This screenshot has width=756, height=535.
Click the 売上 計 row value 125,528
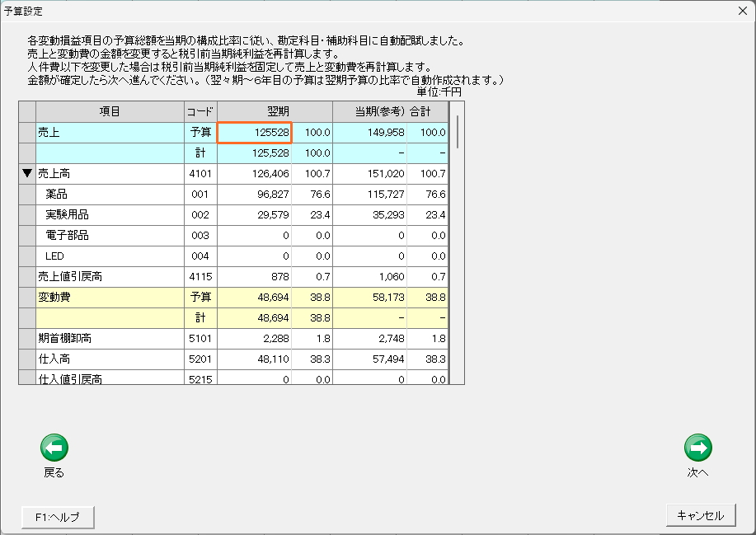(x=255, y=153)
